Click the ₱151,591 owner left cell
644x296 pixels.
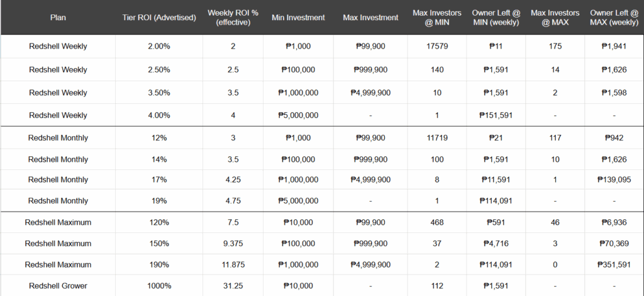tap(496, 115)
